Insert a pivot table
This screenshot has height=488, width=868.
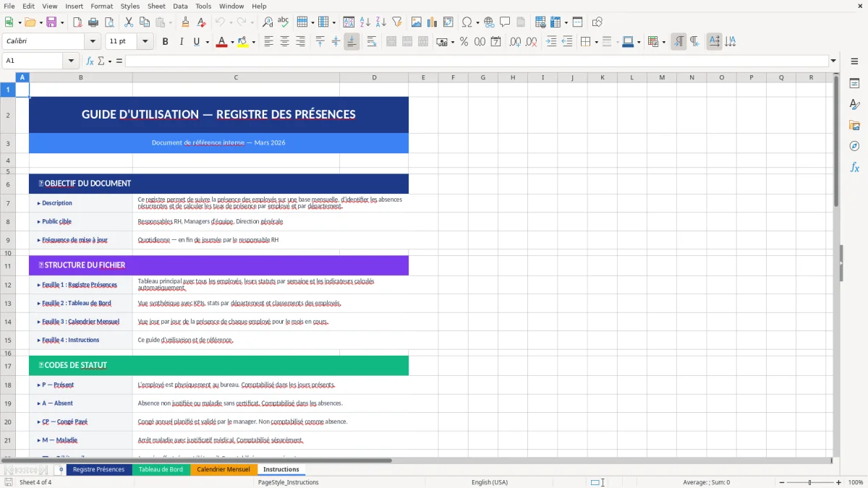click(x=448, y=22)
